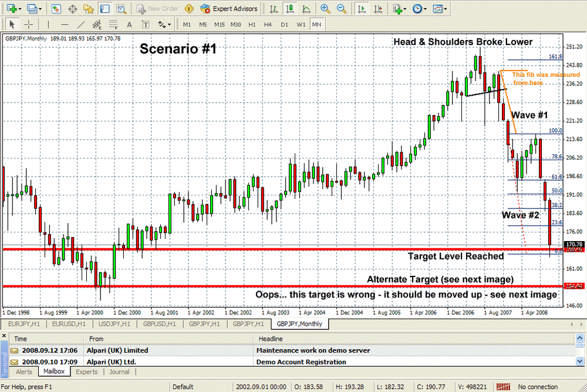
Task: Click the Arrows objects icon
Action: coord(162,25)
